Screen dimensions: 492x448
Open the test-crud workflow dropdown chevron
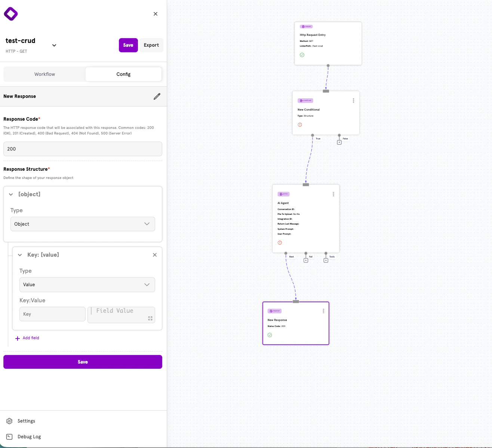pyautogui.click(x=54, y=45)
